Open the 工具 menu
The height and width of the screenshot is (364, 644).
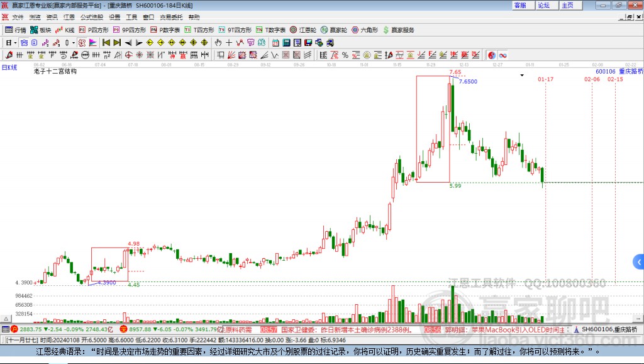(131, 17)
